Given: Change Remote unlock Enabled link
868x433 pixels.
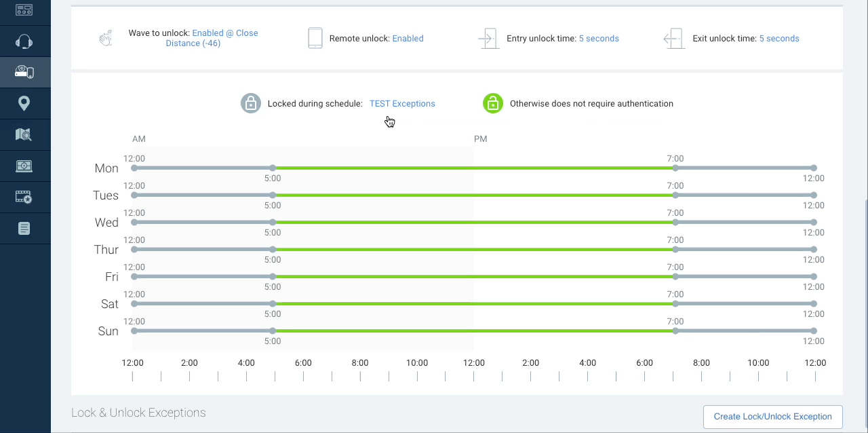Looking at the screenshot, I should (x=408, y=39).
